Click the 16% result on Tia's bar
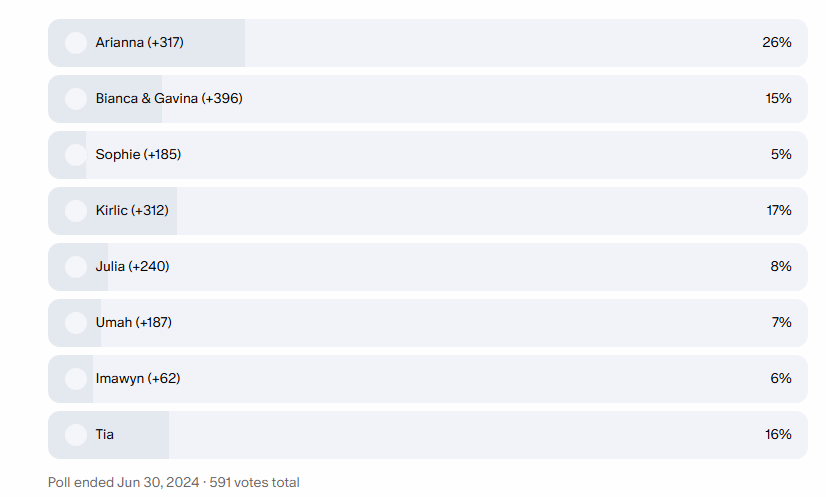Screen dimensions: 826x497 tap(776, 435)
